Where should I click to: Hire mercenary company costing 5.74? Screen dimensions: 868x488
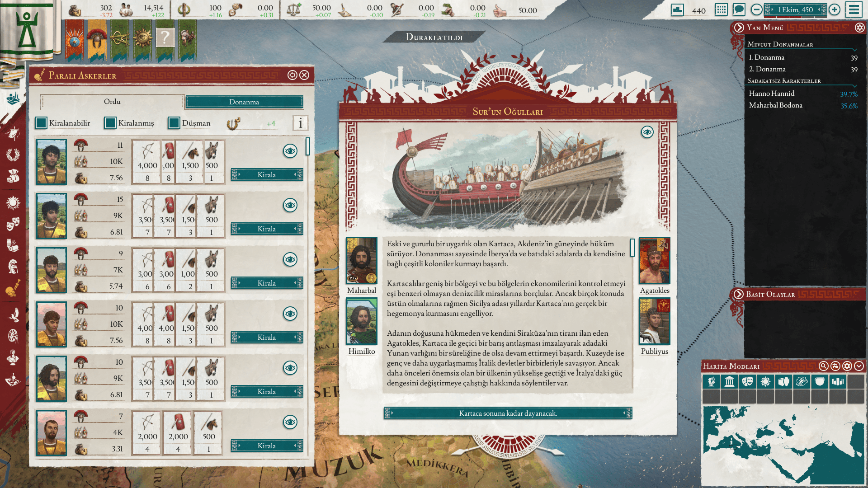tap(267, 283)
